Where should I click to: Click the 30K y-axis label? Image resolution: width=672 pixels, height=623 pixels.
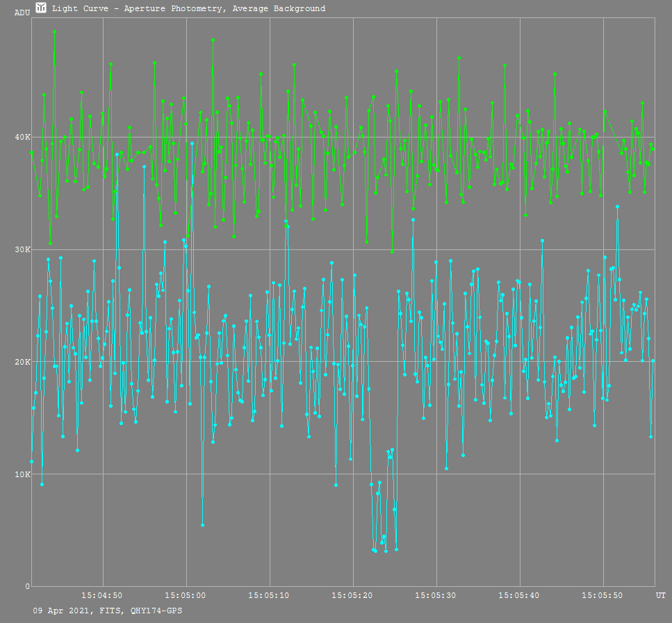(x=23, y=250)
